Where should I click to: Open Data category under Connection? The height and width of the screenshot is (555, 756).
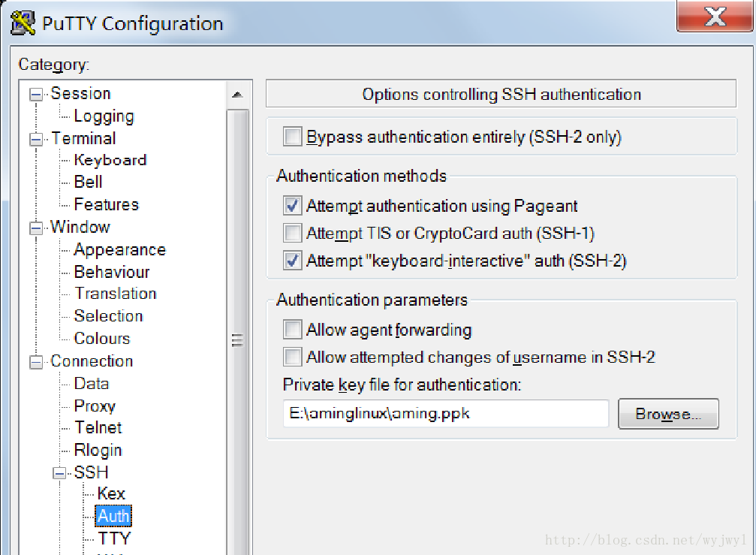click(x=91, y=384)
